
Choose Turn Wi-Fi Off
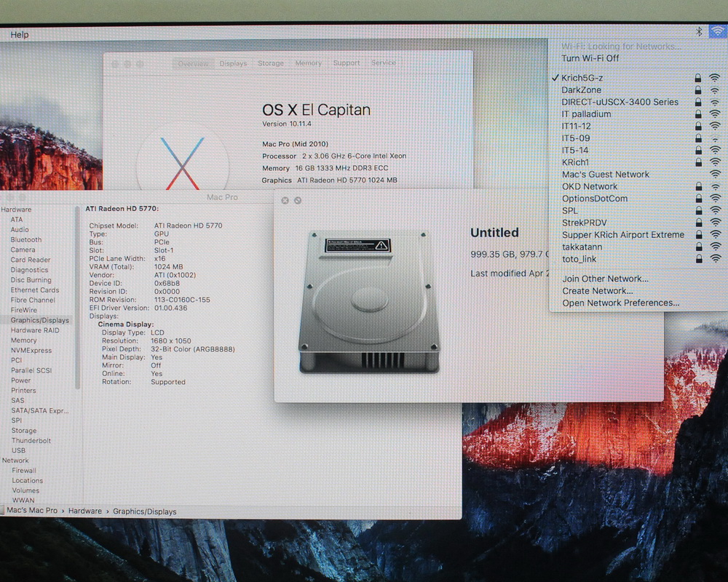pos(590,58)
